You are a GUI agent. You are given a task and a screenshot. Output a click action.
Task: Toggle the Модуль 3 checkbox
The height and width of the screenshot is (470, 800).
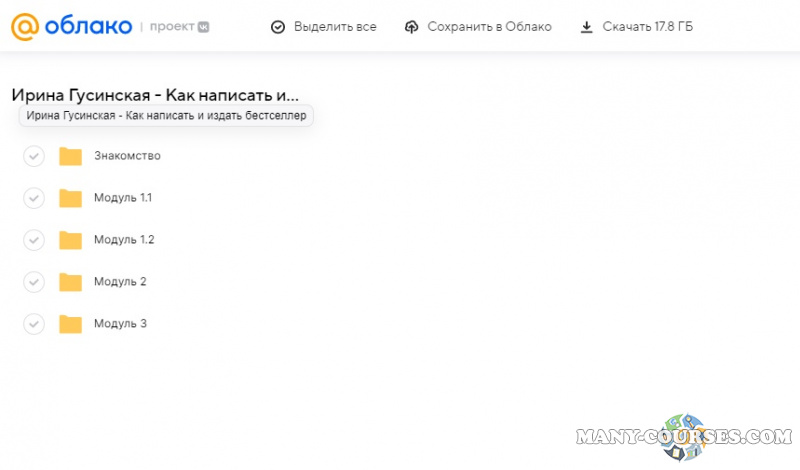coord(34,324)
